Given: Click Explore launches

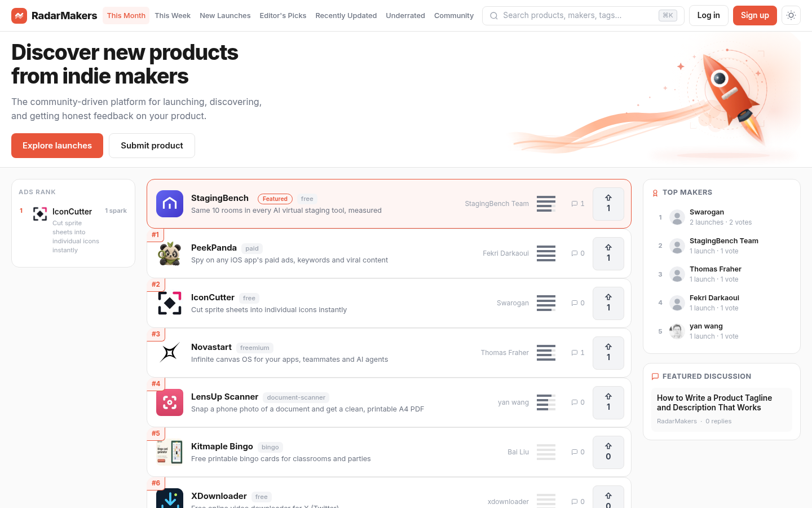Looking at the screenshot, I should tap(58, 146).
